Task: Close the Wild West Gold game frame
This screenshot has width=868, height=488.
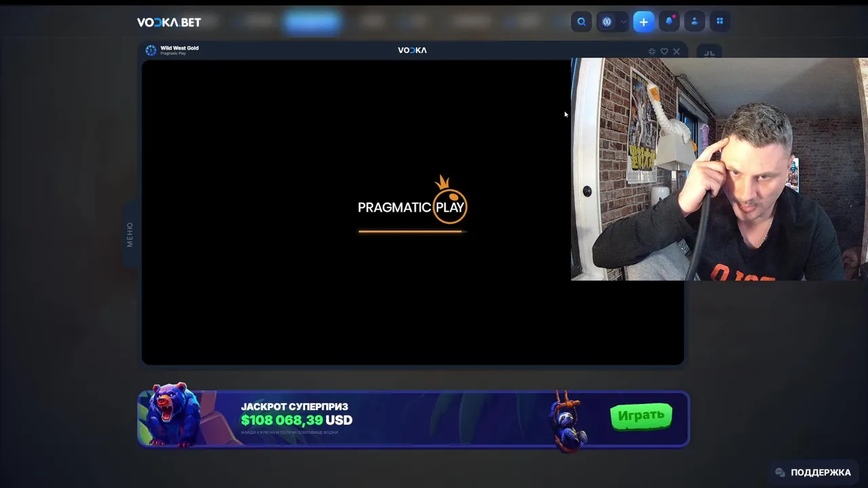Action: point(676,52)
